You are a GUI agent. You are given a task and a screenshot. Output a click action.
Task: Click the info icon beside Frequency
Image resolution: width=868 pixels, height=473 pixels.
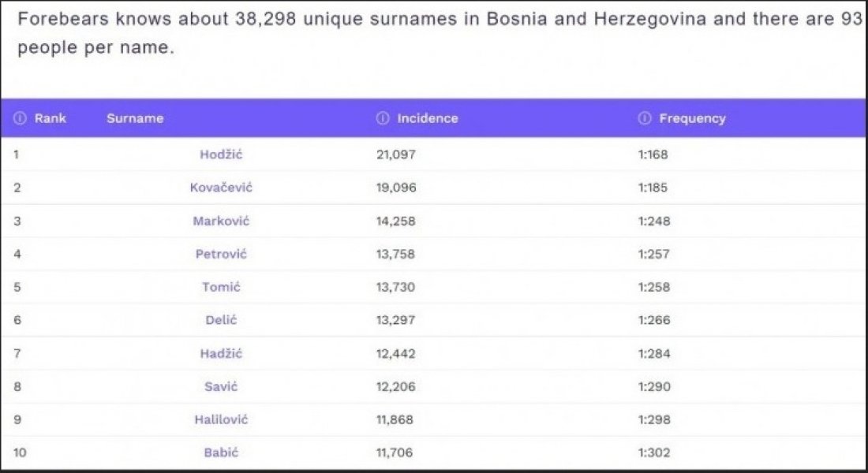coord(645,118)
